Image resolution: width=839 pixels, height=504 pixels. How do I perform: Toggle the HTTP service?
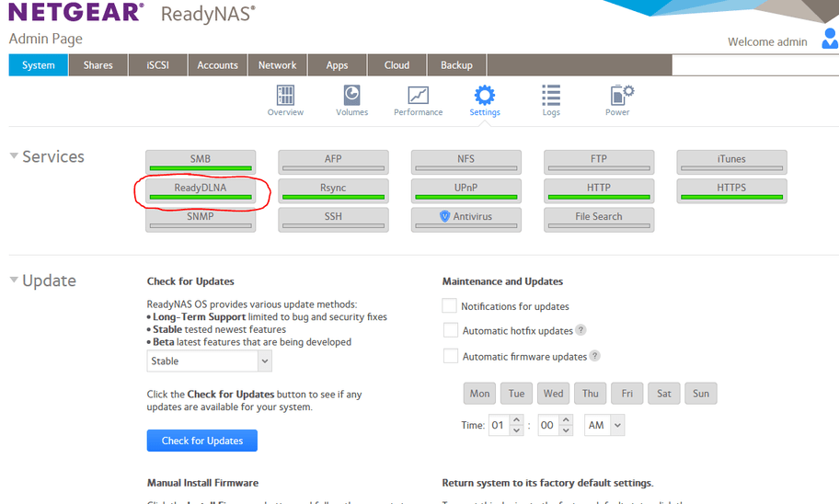coord(599,190)
